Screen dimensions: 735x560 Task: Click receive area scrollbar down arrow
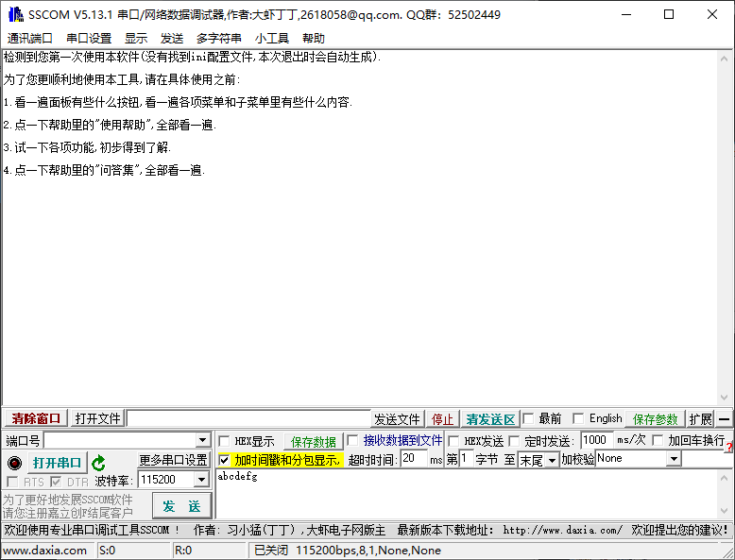(x=724, y=398)
